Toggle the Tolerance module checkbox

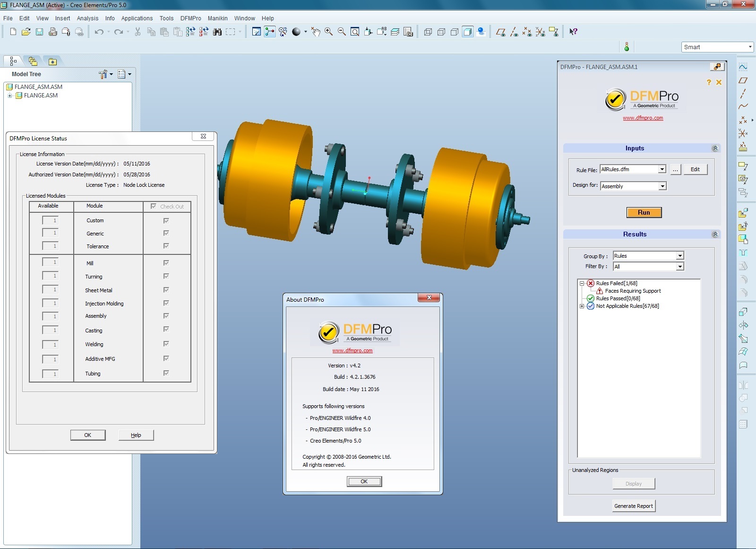tap(166, 246)
